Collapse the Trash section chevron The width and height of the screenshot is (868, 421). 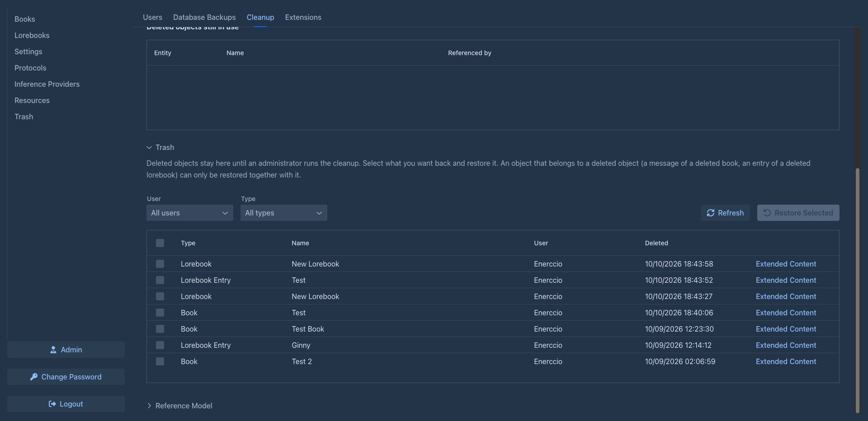point(149,148)
